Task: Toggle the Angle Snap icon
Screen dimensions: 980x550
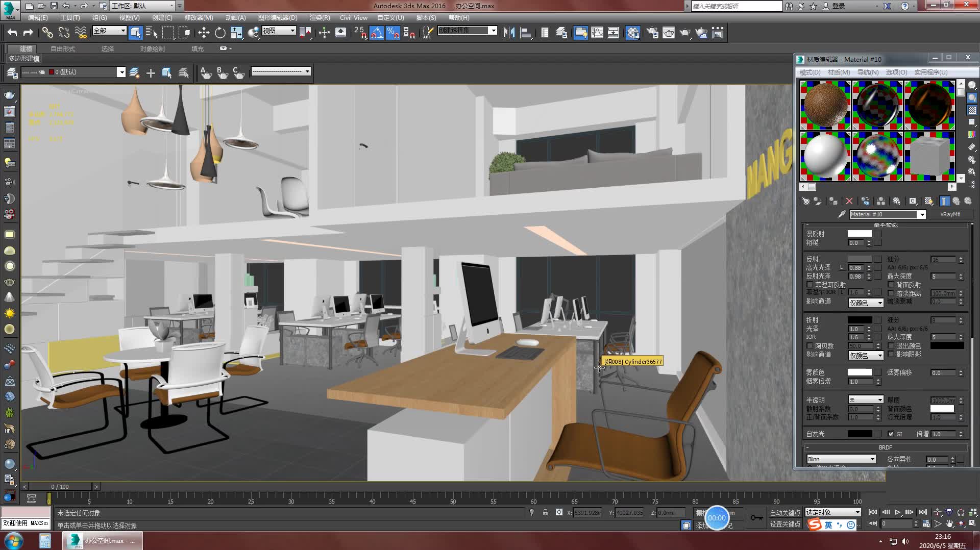Action: pyautogui.click(x=376, y=33)
